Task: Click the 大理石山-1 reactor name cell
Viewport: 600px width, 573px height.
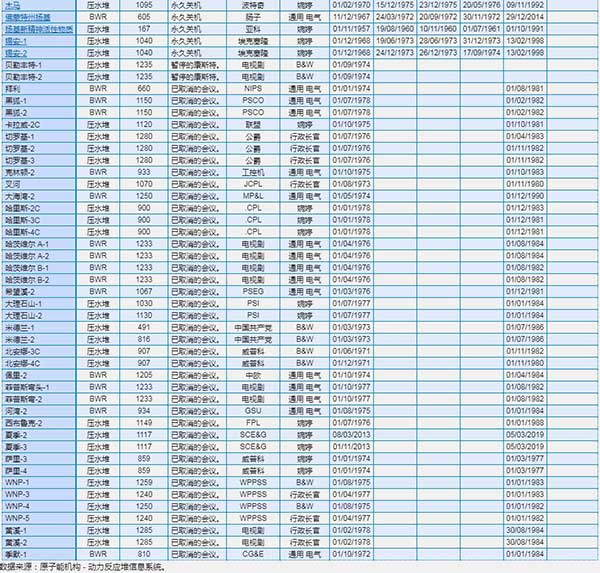Action: coord(23,302)
